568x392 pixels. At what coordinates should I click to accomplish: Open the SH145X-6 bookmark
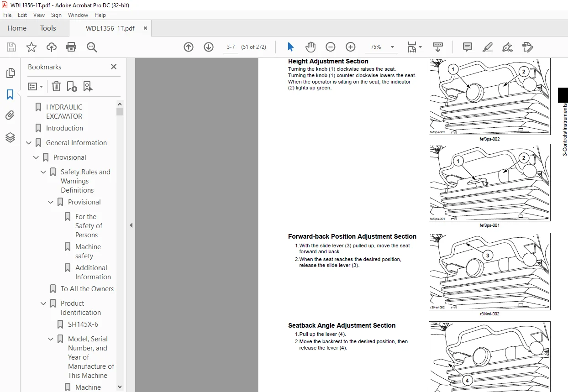[x=83, y=324]
